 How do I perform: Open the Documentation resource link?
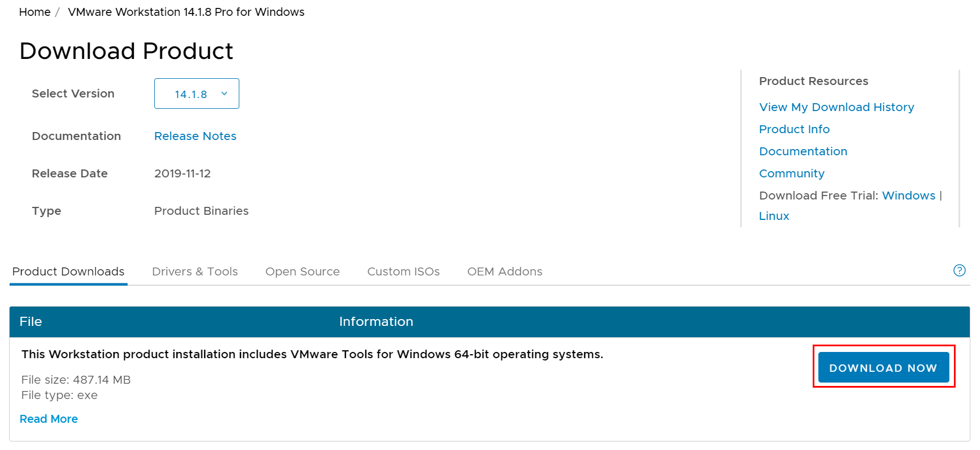[x=803, y=151]
